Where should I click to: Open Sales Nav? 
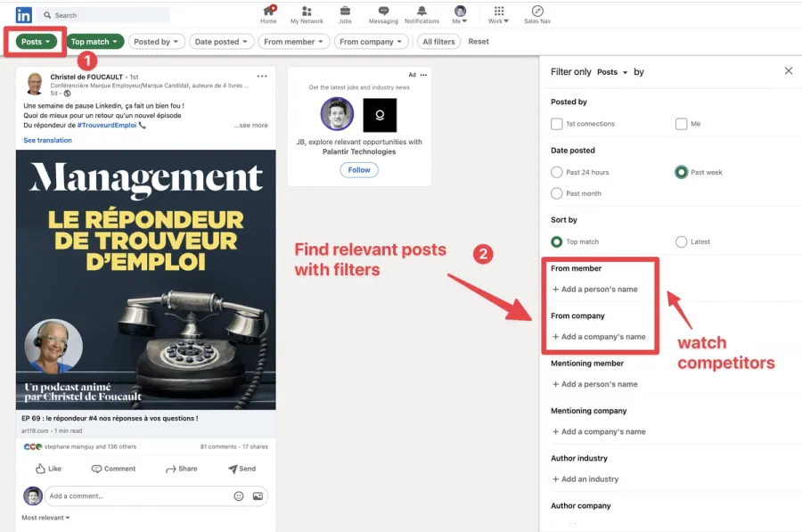coord(536,16)
